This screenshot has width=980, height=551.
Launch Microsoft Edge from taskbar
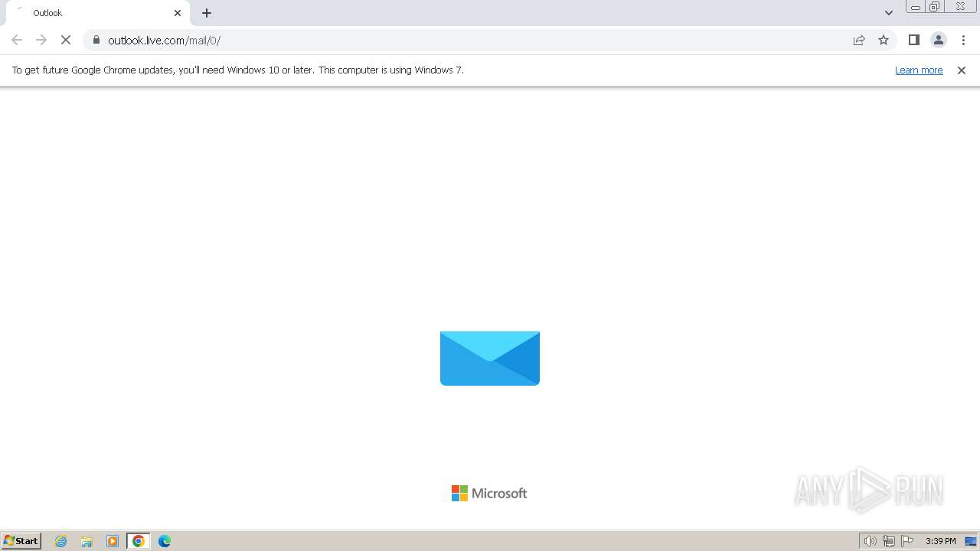click(x=165, y=541)
